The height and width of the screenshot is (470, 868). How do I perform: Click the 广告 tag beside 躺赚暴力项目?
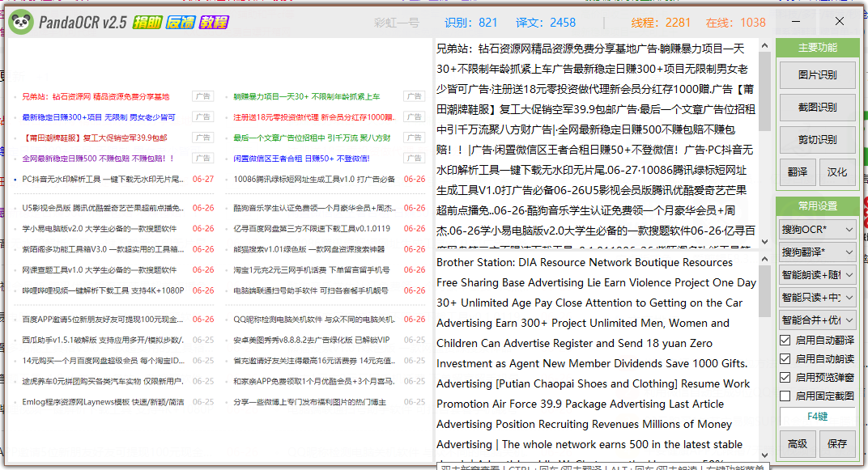(414, 96)
